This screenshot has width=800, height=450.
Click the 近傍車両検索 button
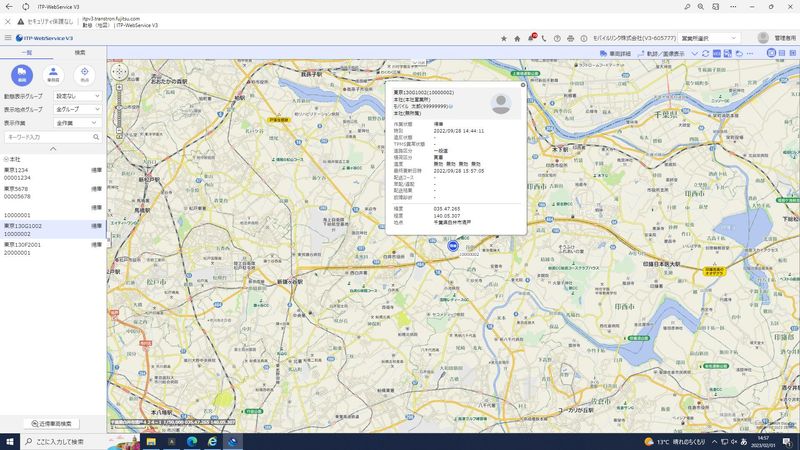53,424
